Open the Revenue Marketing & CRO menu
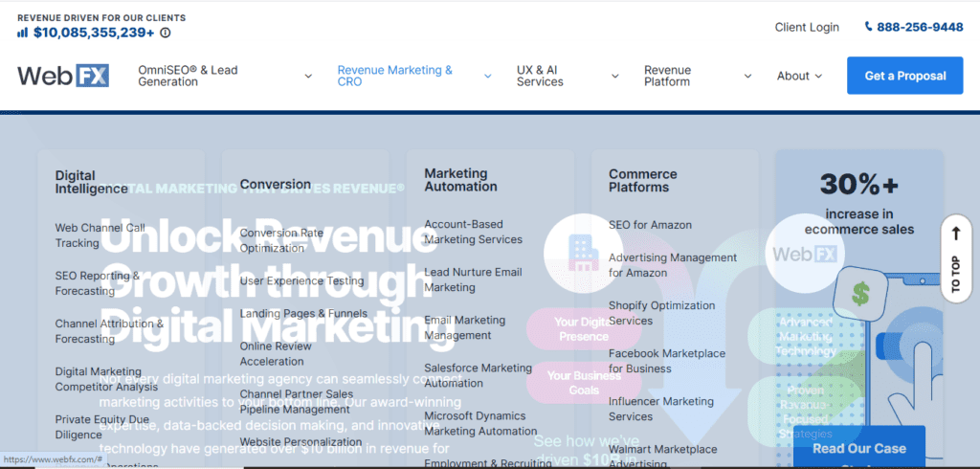 tap(395, 76)
